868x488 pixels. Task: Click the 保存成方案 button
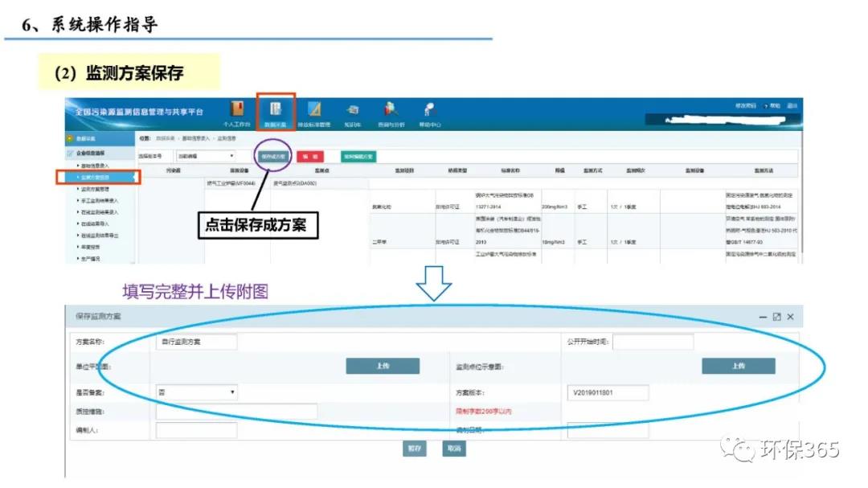[x=273, y=156]
